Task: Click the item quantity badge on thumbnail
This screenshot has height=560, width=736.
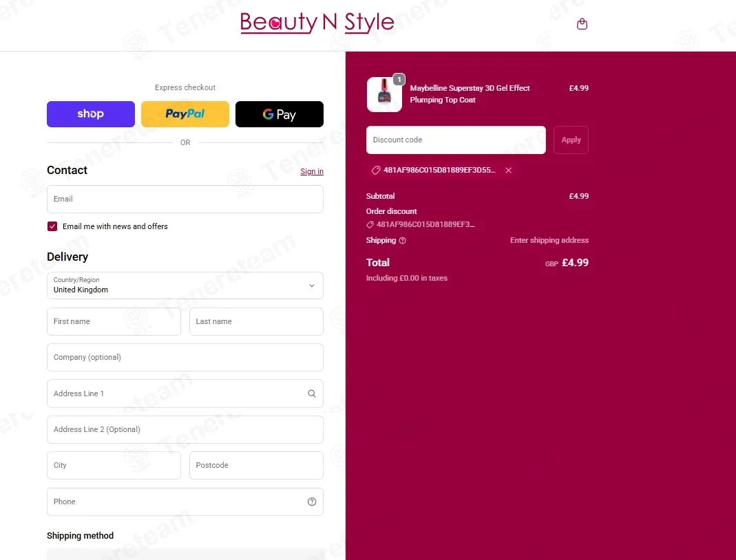Action: click(399, 79)
